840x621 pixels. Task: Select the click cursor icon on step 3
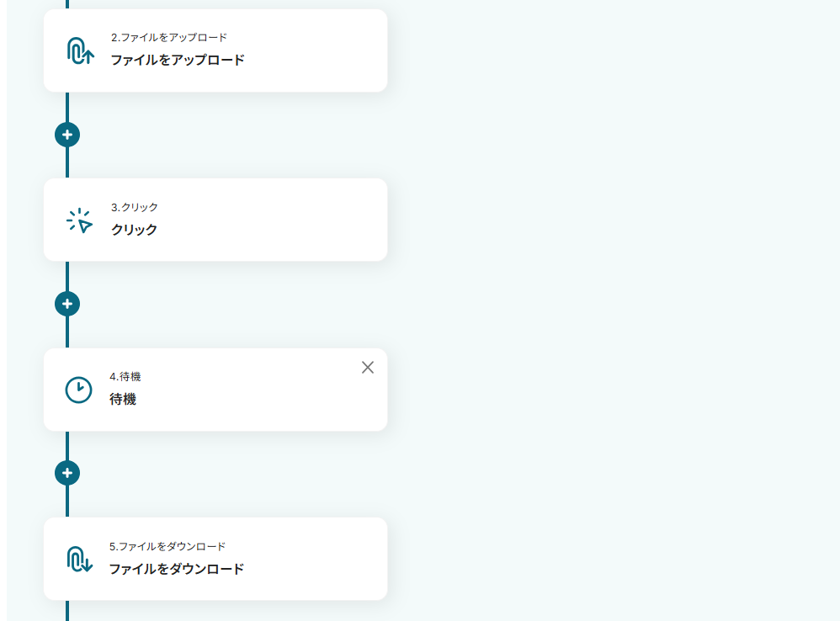(x=80, y=220)
